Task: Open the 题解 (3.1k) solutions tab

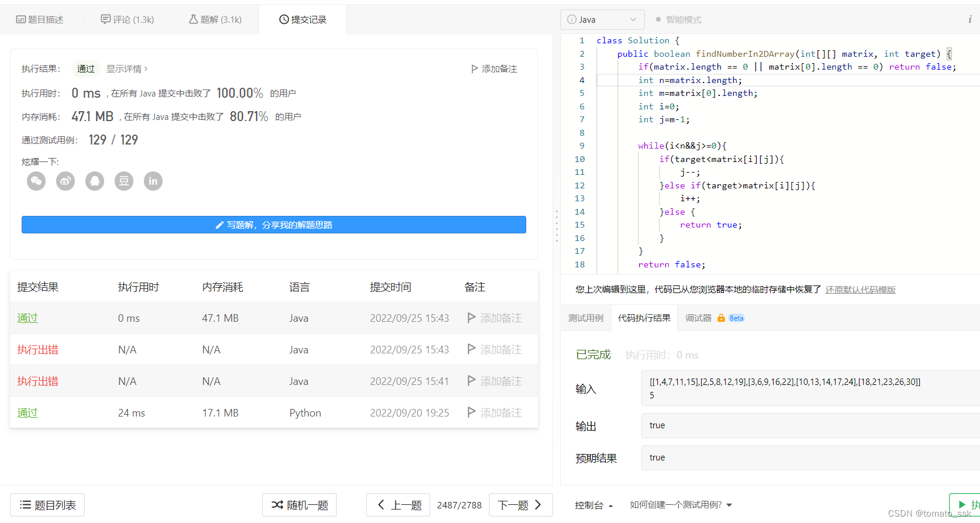Action: [x=215, y=19]
